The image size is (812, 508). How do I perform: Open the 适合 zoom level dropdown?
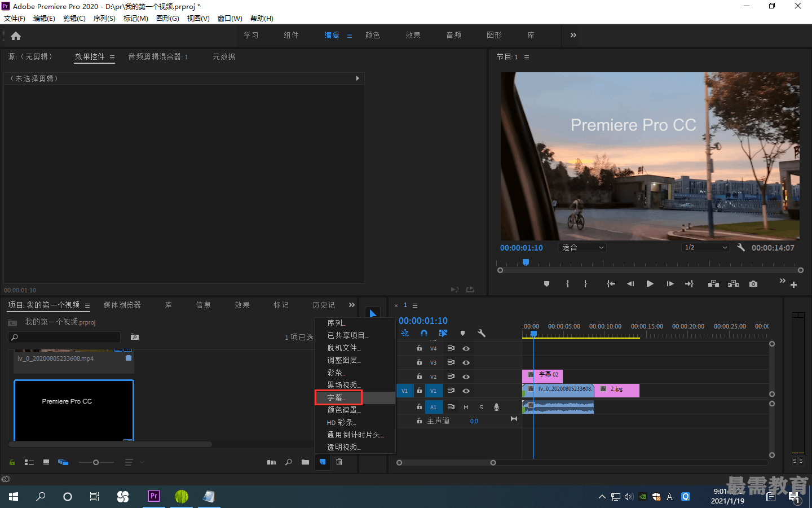(x=582, y=247)
